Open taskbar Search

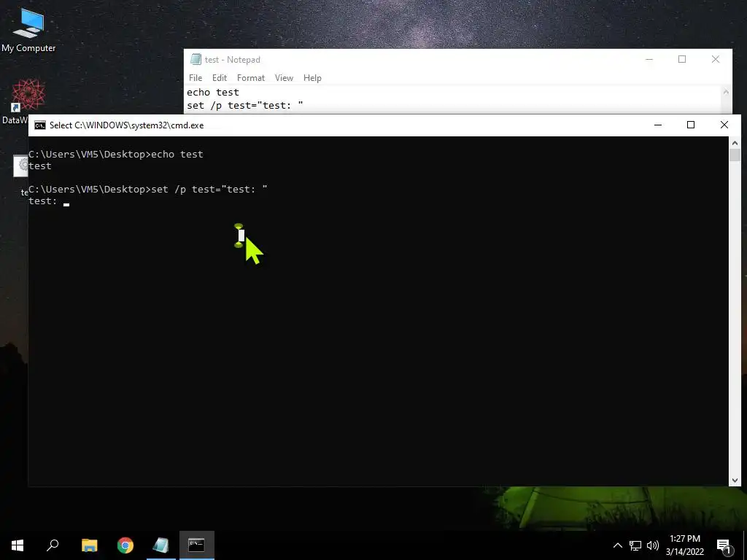click(x=53, y=545)
